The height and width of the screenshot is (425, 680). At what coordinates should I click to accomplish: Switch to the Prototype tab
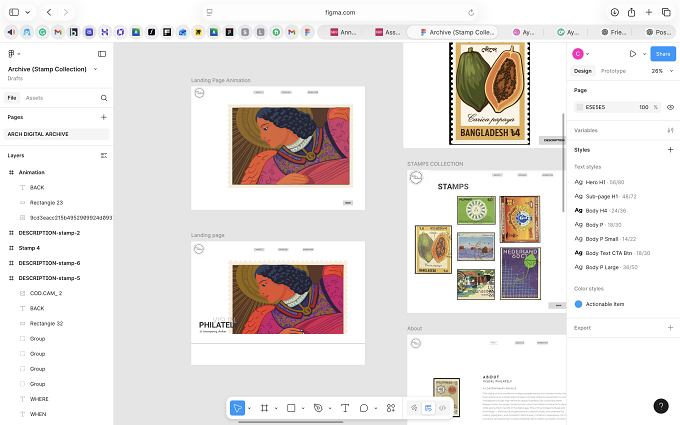pos(613,71)
